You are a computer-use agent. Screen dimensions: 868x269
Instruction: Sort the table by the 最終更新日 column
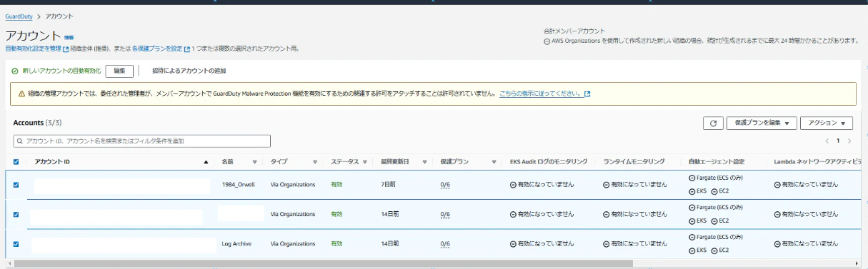(424, 162)
